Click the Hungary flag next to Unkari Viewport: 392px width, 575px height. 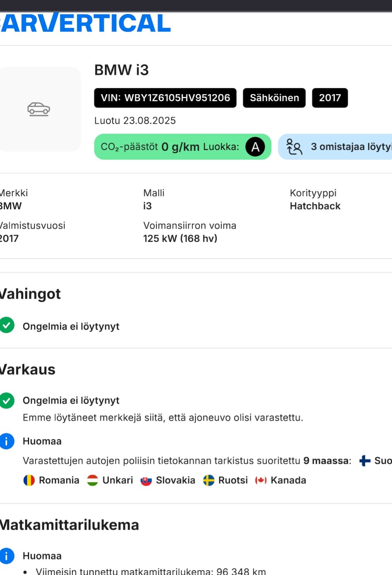93,480
